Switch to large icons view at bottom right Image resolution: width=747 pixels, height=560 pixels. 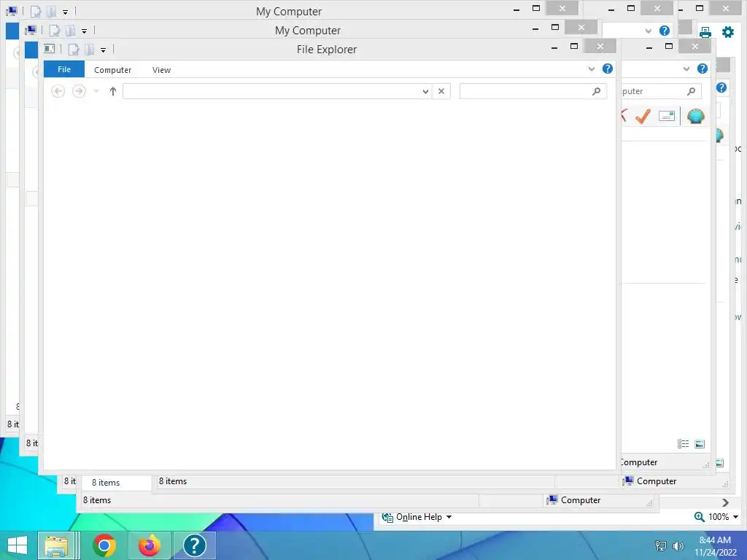click(x=700, y=444)
